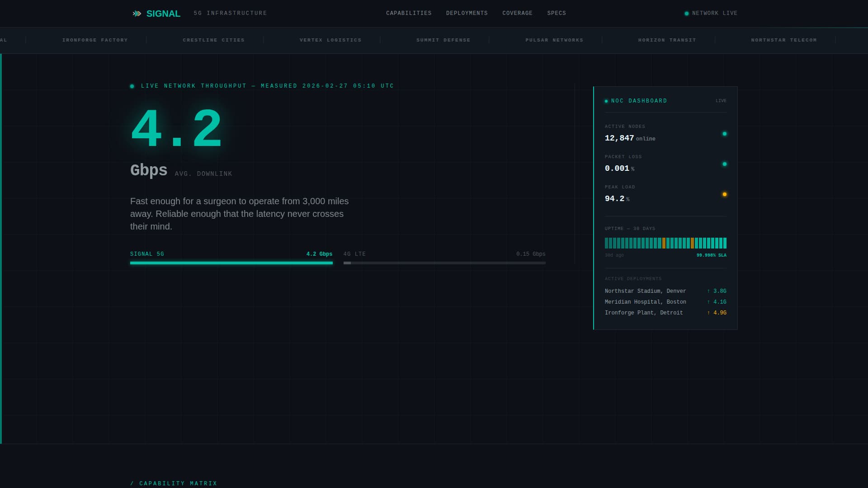Click the SIGNAL brand name text
The image size is (868, 488).
tap(163, 14)
